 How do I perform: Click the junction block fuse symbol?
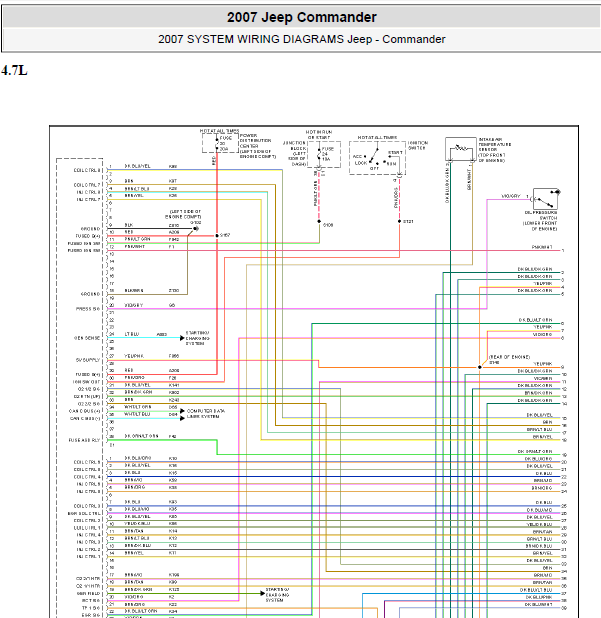pyautogui.click(x=319, y=154)
